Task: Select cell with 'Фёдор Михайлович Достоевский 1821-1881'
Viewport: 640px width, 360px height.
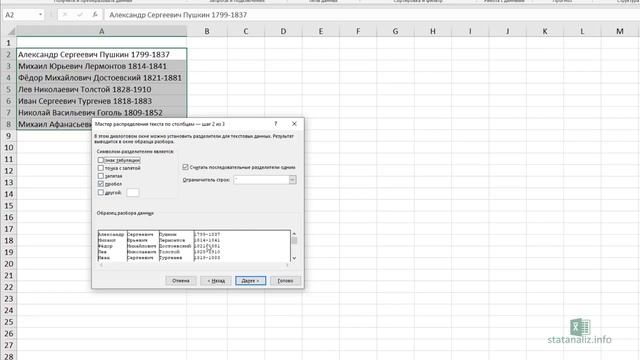Action: (x=102, y=78)
